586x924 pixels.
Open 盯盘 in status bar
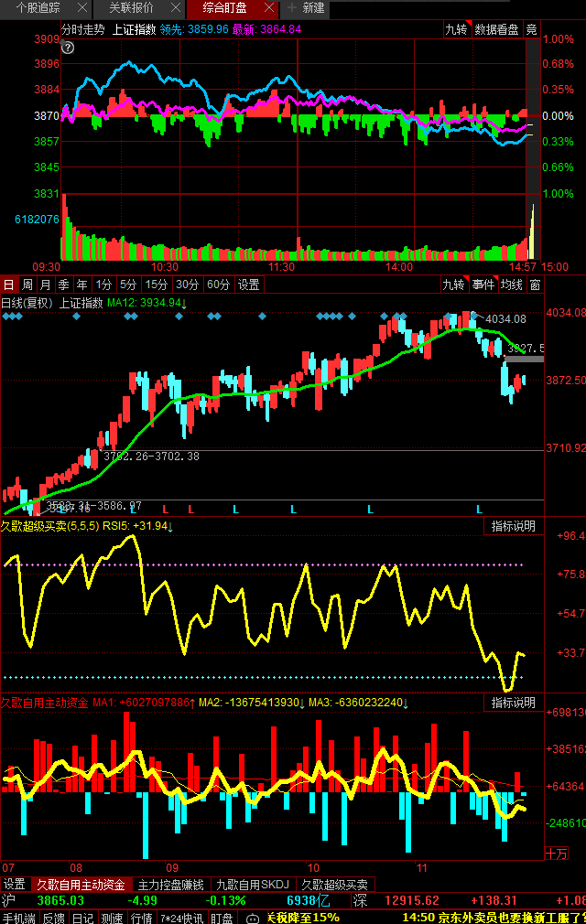(222, 918)
